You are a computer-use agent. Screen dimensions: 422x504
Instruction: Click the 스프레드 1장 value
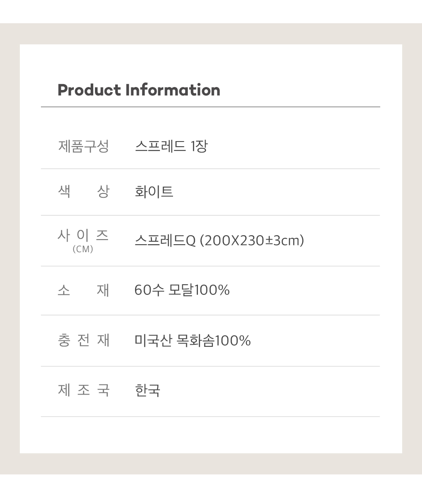click(x=171, y=146)
